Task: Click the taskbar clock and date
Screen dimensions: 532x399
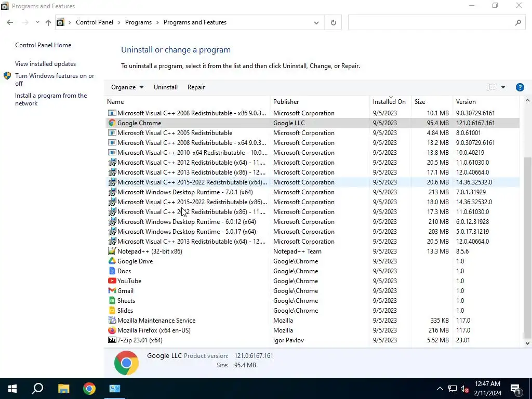Action: [x=487, y=389]
